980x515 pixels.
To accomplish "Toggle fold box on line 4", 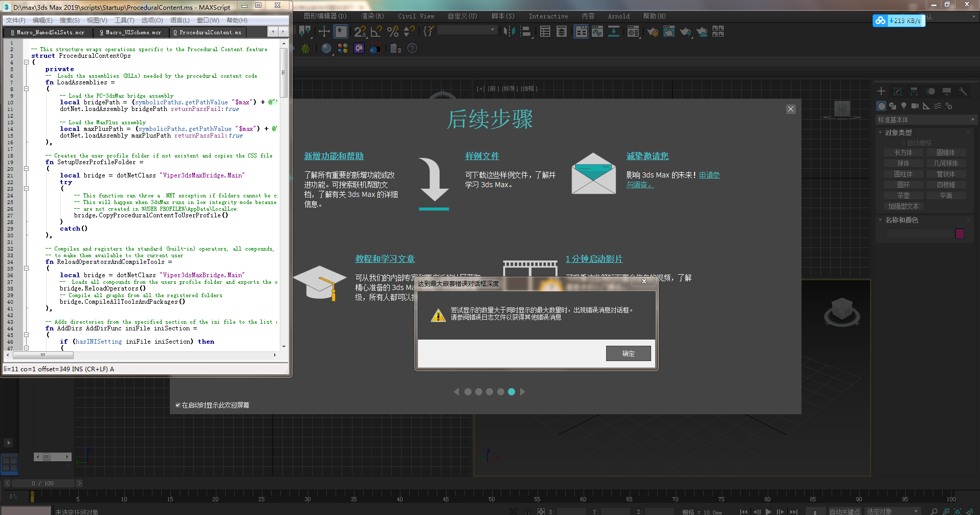I will (26, 62).
